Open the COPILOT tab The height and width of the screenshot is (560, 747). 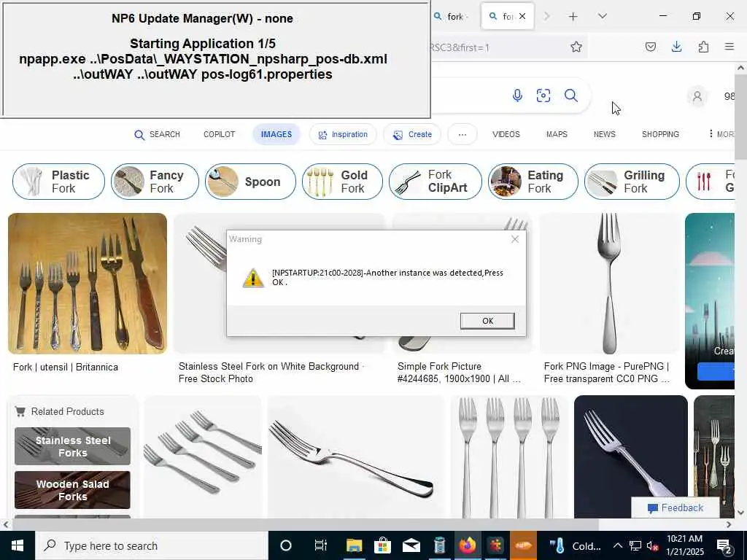coord(219,135)
